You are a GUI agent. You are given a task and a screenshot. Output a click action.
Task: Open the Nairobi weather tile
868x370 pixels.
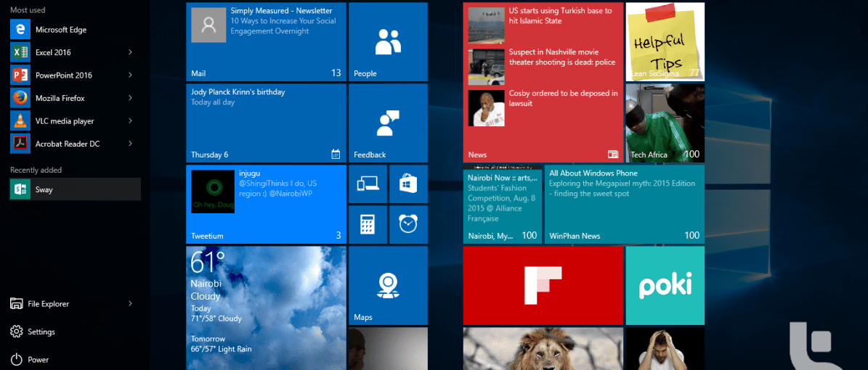tap(267, 308)
